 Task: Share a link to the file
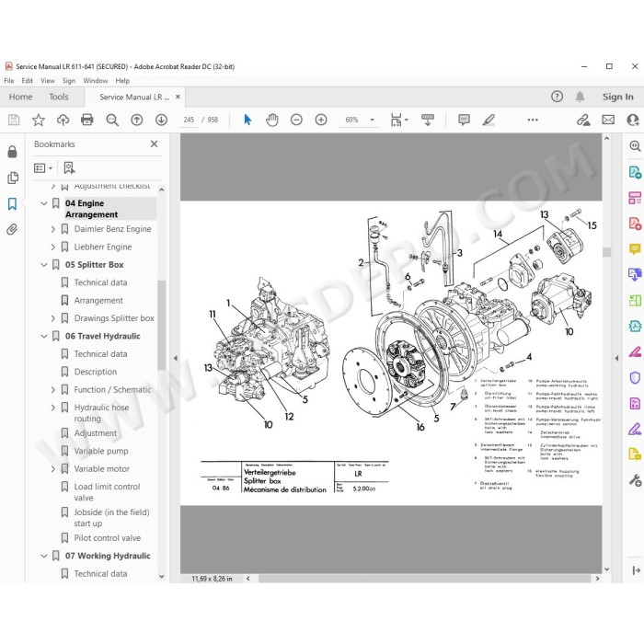(x=583, y=120)
